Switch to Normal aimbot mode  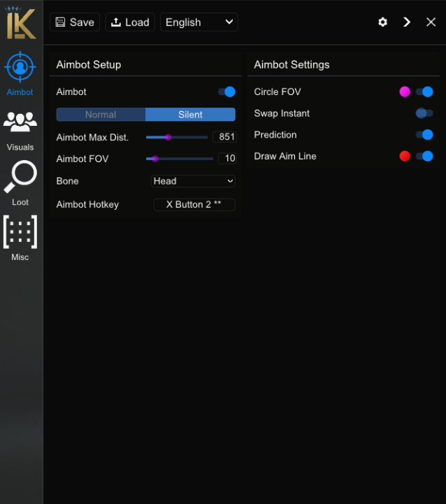coord(101,115)
